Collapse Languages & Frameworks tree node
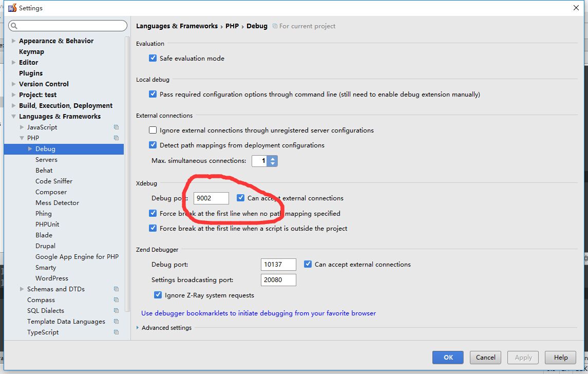This screenshot has height=374, width=588. (x=13, y=117)
